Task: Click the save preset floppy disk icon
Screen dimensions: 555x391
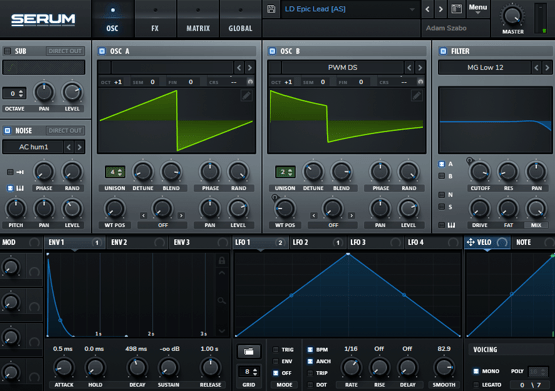Action: pos(271,9)
